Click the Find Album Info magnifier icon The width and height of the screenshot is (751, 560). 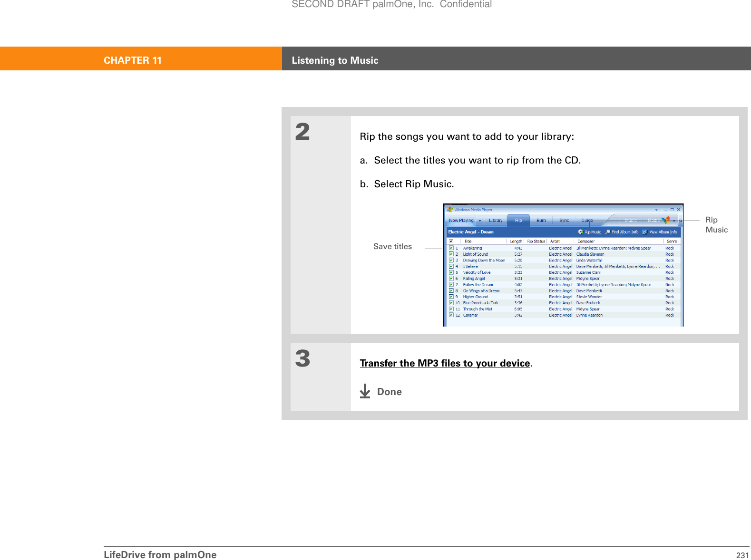click(x=607, y=232)
